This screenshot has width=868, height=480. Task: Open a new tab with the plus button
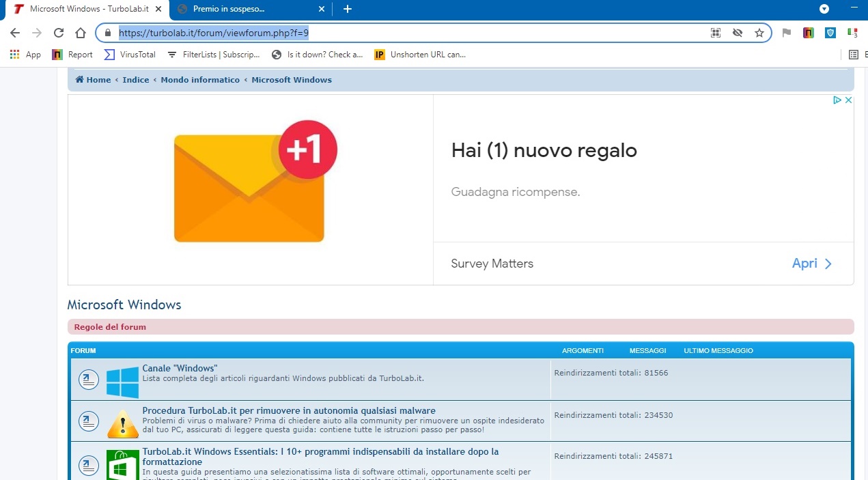click(x=348, y=9)
